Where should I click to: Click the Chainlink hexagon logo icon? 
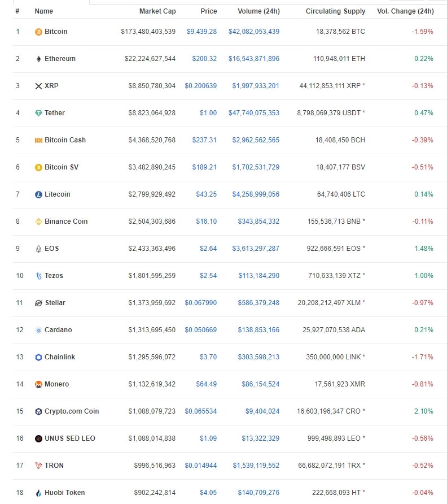(38, 357)
